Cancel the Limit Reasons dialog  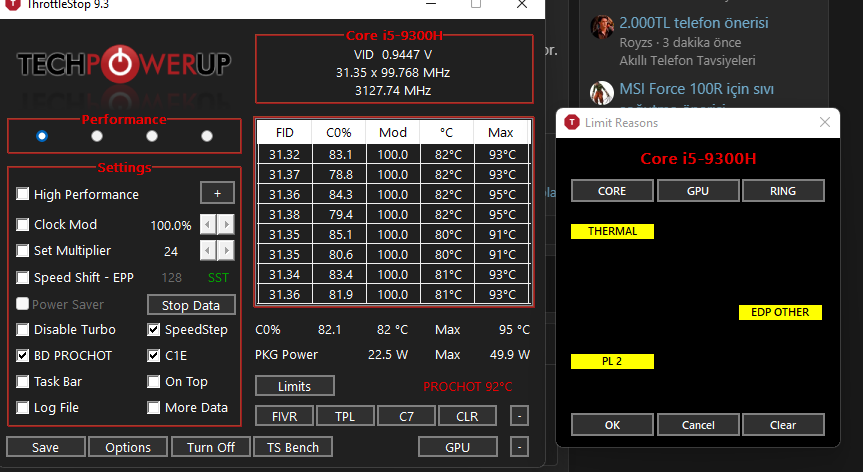pos(698,425)
